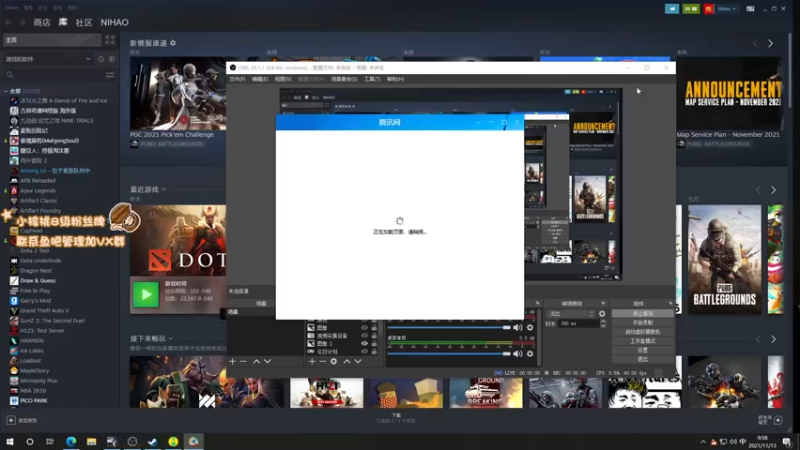Open the PUBG Battlegrounds recent game cover
The image size is (800, 450).
[724, 260]
